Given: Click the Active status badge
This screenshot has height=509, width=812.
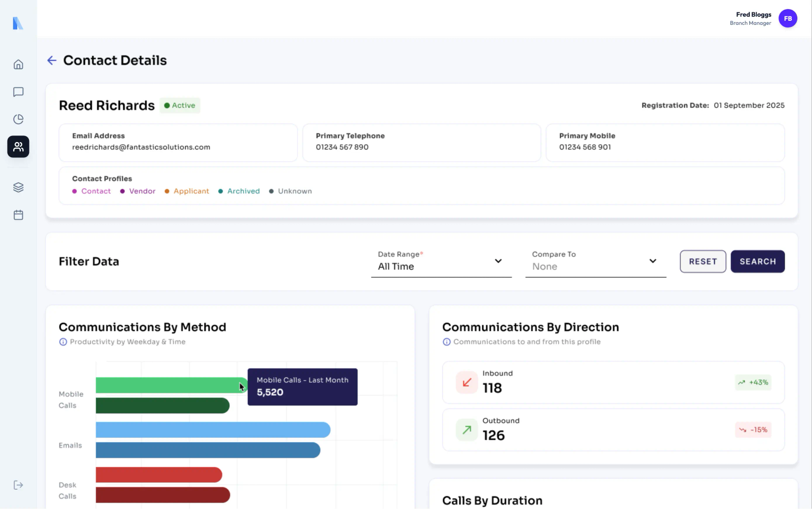Looking at the screenshot, I should click(x=180, y=106).
